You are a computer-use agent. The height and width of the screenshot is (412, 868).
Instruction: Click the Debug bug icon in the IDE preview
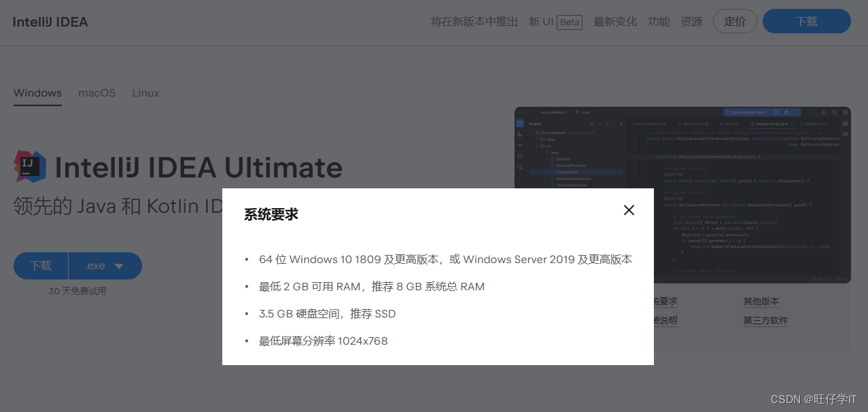click(786, 112)
